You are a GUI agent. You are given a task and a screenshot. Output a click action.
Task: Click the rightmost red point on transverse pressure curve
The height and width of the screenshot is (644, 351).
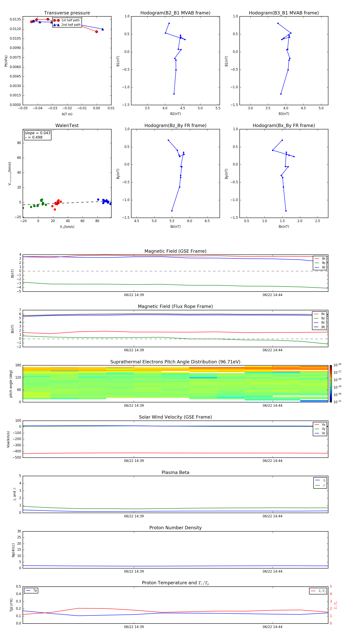pyautogui.click(x=97, y=31)
